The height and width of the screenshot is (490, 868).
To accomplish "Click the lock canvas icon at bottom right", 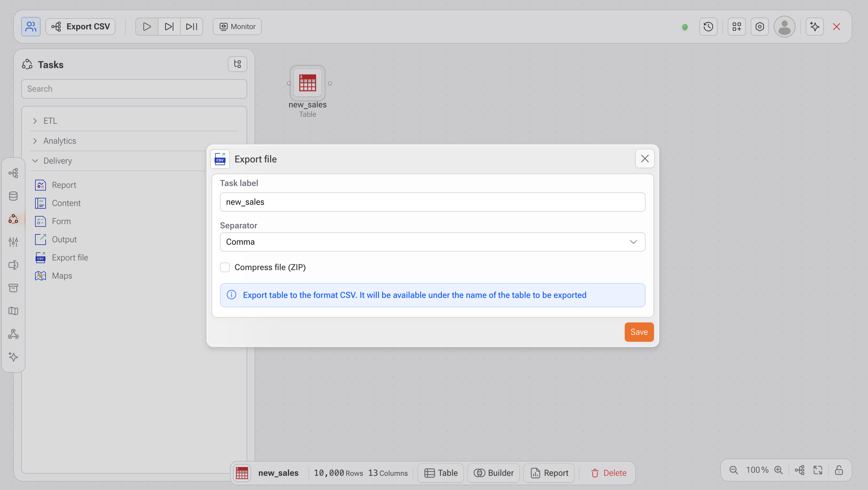I will 839,470.
